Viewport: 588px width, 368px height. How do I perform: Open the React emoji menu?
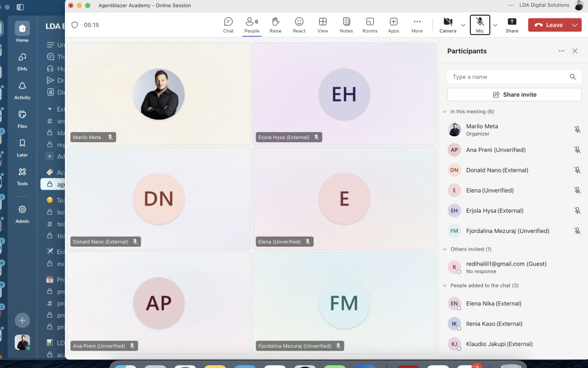pos(299,25)
